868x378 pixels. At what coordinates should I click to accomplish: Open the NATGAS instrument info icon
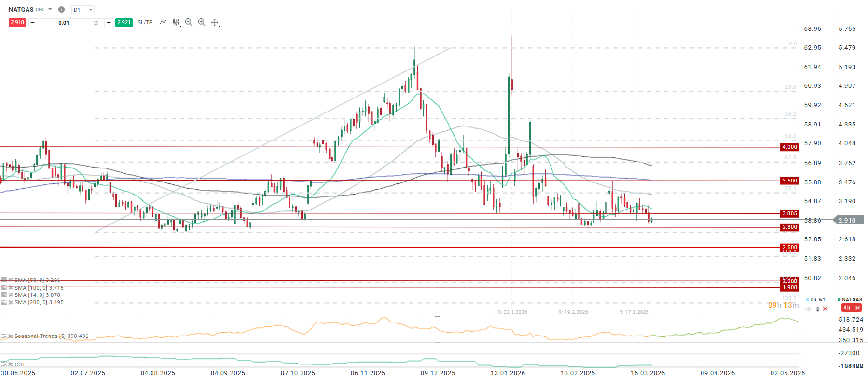point(61,10)
